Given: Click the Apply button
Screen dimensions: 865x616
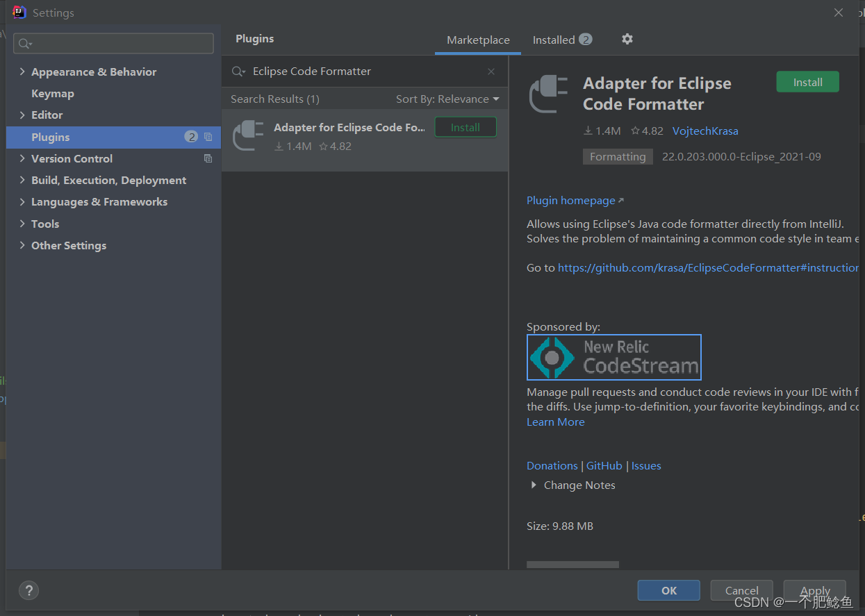Looking at the screenshot, I should click(815, 590).
